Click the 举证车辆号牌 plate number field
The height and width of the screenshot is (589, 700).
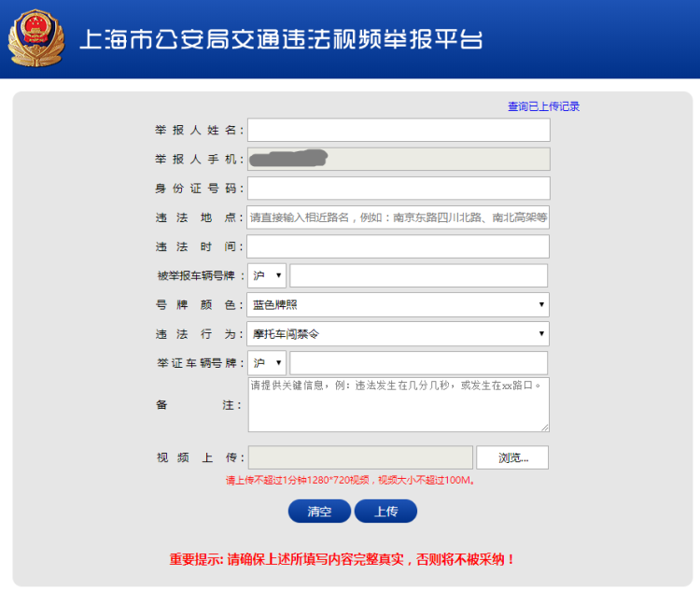[x=418, y=362]
